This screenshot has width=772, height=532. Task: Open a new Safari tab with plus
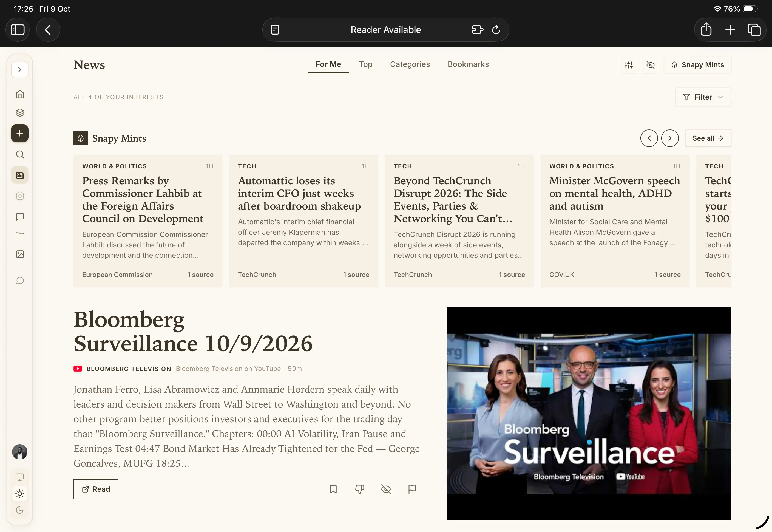[x=730, y=30]
